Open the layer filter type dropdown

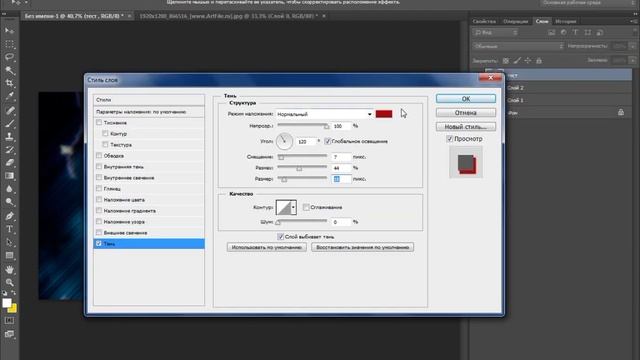(497, 32)
